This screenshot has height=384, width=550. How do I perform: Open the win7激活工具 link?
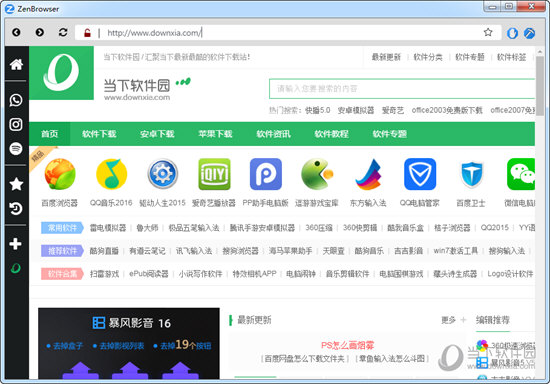[x=456, y=251]
